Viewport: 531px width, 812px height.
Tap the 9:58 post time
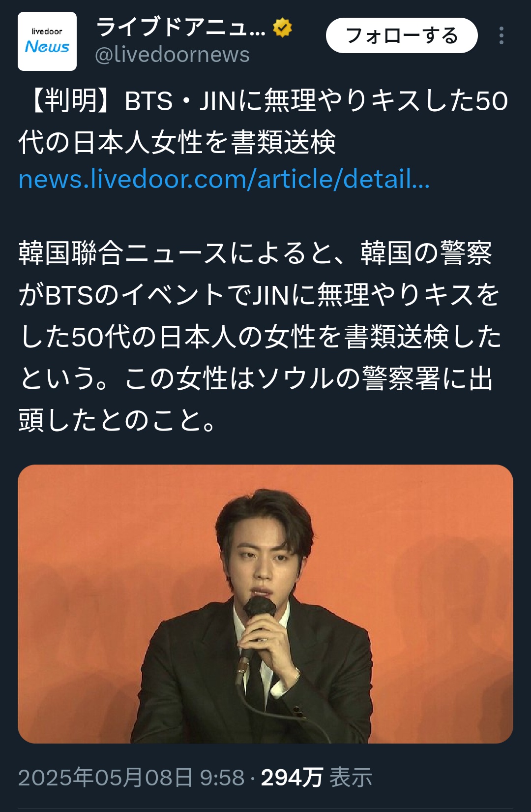coord(222,778)
